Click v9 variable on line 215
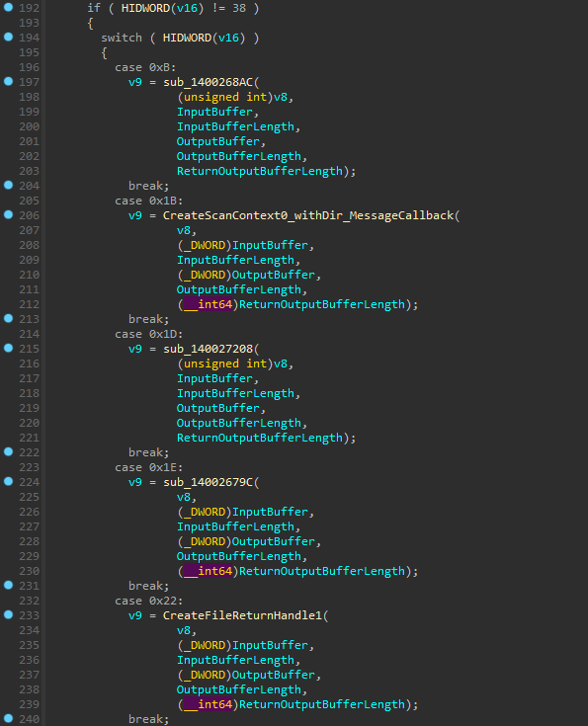This screenshot has height=726, width=588. pyautogui.click(x=135, y=349)
